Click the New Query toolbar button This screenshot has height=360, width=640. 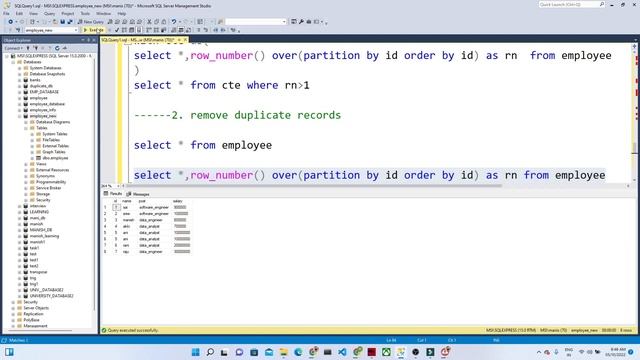[91, 22]
